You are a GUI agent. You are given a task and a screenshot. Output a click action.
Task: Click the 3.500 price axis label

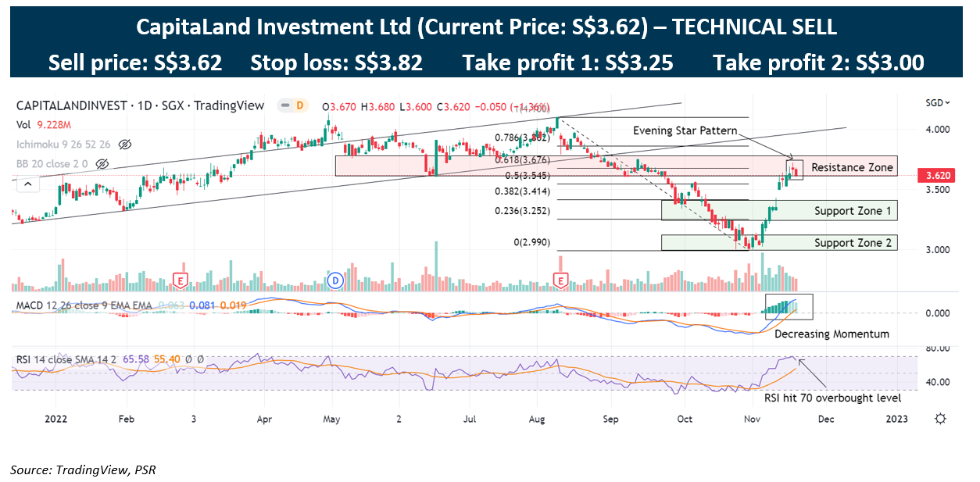click(937, 190)
